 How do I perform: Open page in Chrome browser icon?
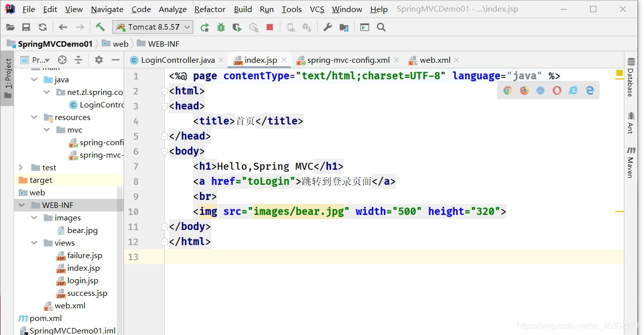(508, 90)
